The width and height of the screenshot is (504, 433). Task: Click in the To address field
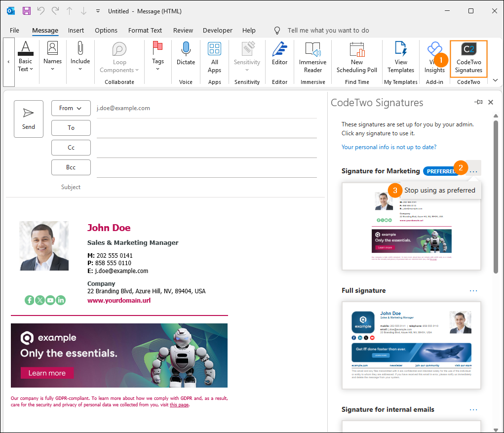point(207,128)
